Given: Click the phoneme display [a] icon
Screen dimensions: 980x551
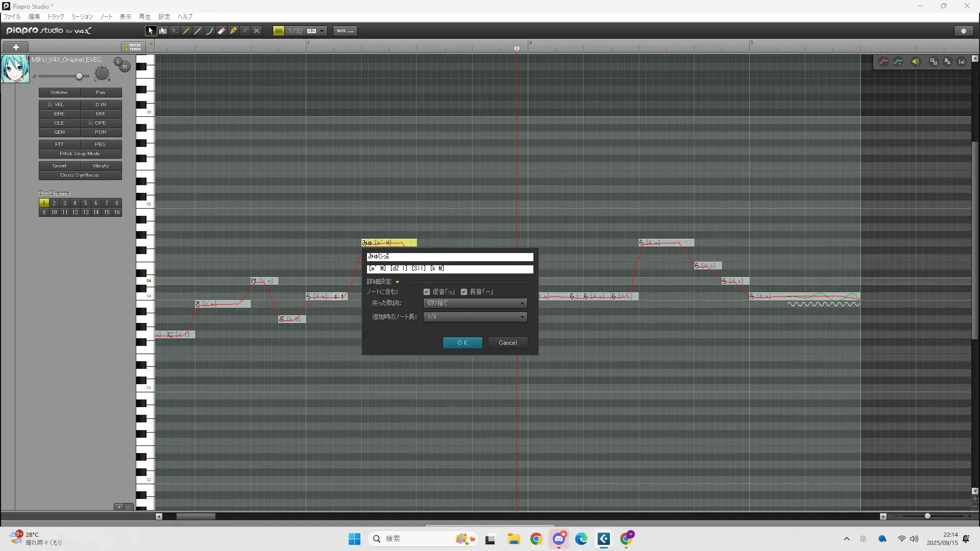Looking at the screenshot, I should coord(962,62).
